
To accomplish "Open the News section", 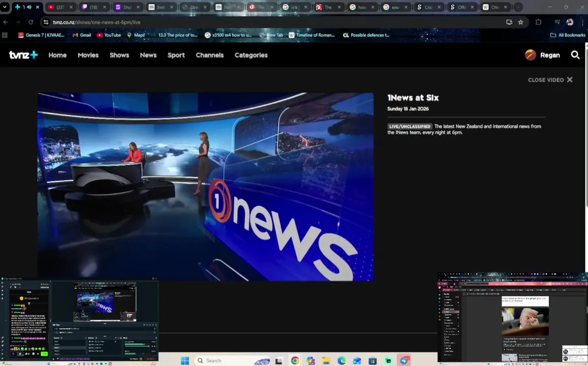I will [148, 55].
